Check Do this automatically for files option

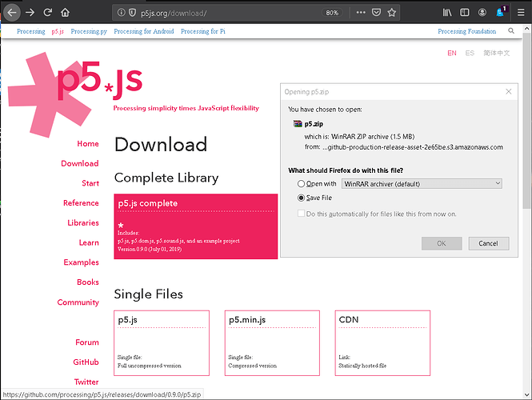301,214
